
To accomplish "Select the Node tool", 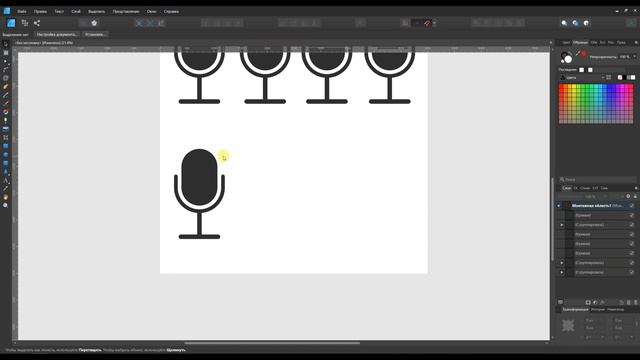I will coord(6,61).
